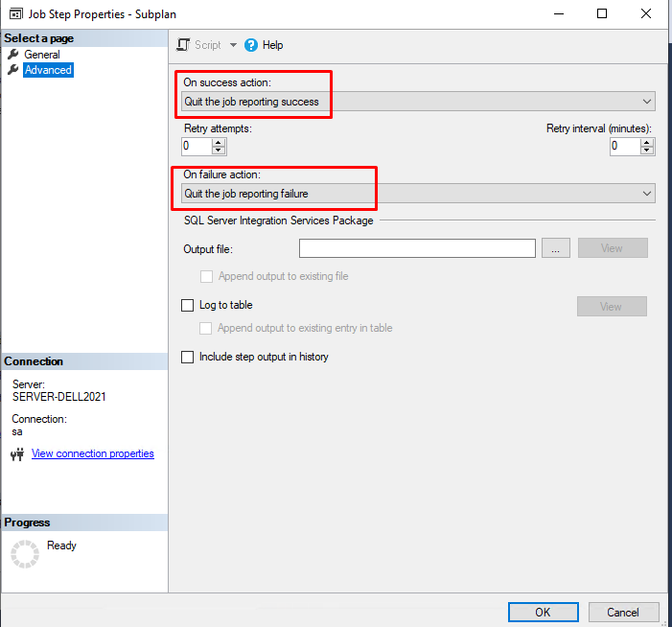Click the Cancel button
The height and width of the screenshot is (627, 672).
[x=622, y=612]
